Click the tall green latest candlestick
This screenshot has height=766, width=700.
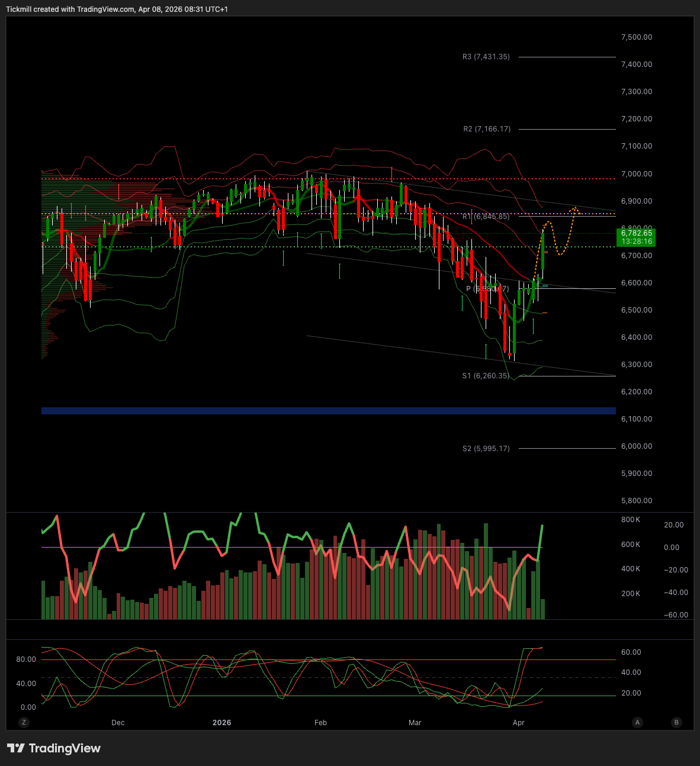pos(543,253)
